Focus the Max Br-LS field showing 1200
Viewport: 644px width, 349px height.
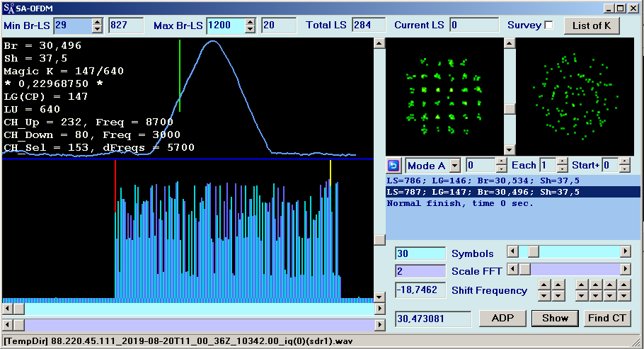pyautogui.click(x=226, y=25)
